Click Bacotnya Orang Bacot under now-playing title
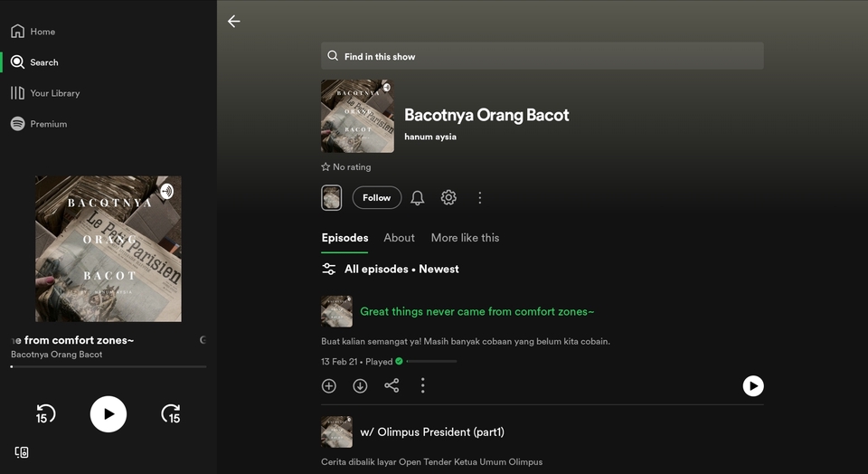This screenshot has width=868, height=474. pyautogui.click(x=56, y=355)
